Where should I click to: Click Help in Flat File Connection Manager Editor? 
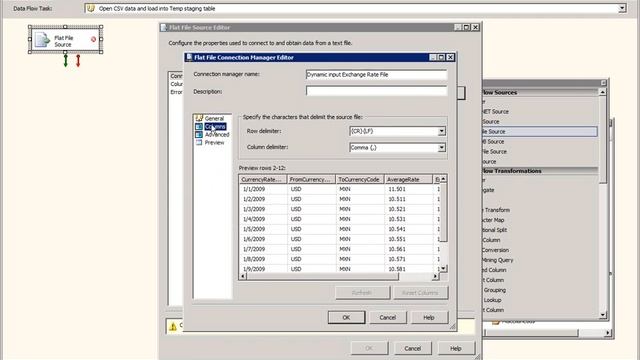pyautogui.click(x=429, y=317)
